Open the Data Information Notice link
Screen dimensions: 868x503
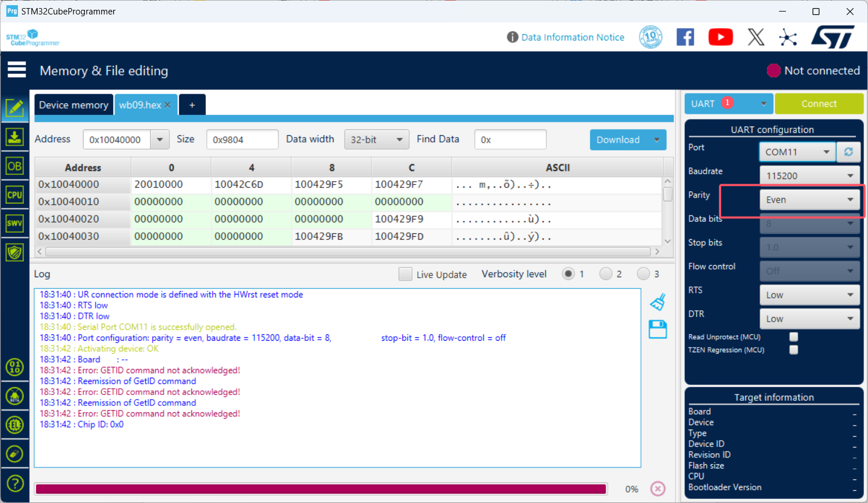[573, 37]
